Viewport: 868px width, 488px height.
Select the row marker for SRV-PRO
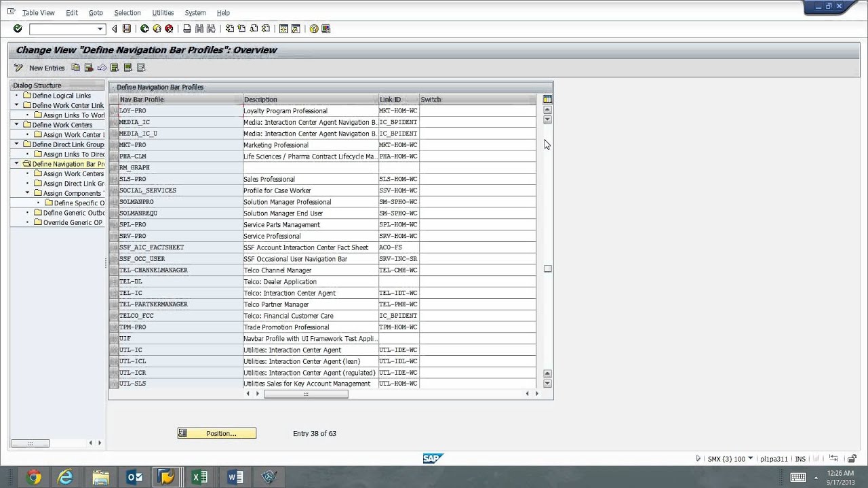[113, 236]
